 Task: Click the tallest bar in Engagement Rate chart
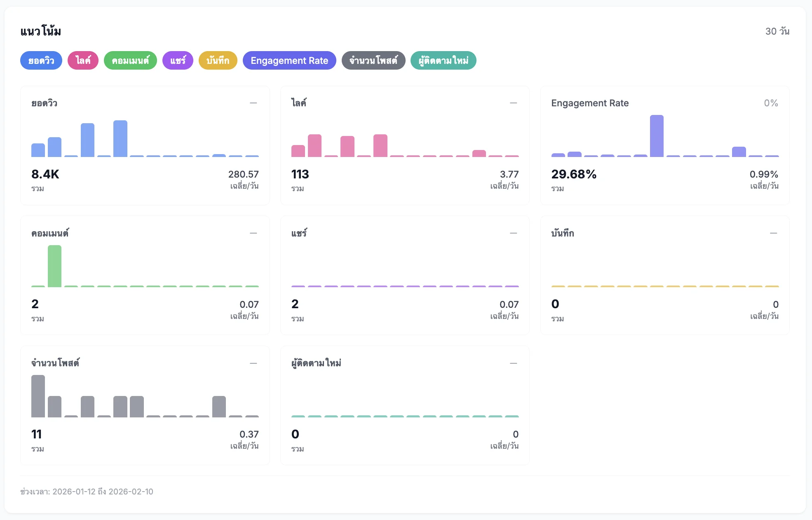[x=657, y=136]
